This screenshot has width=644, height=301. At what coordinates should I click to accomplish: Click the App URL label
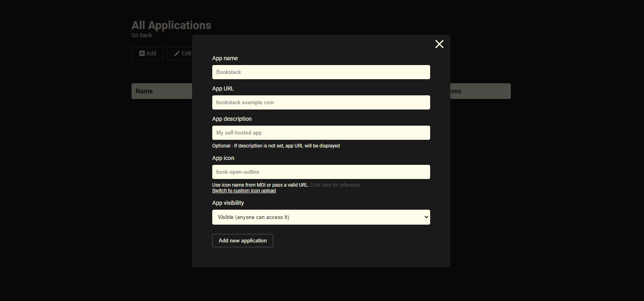(223, 88)
